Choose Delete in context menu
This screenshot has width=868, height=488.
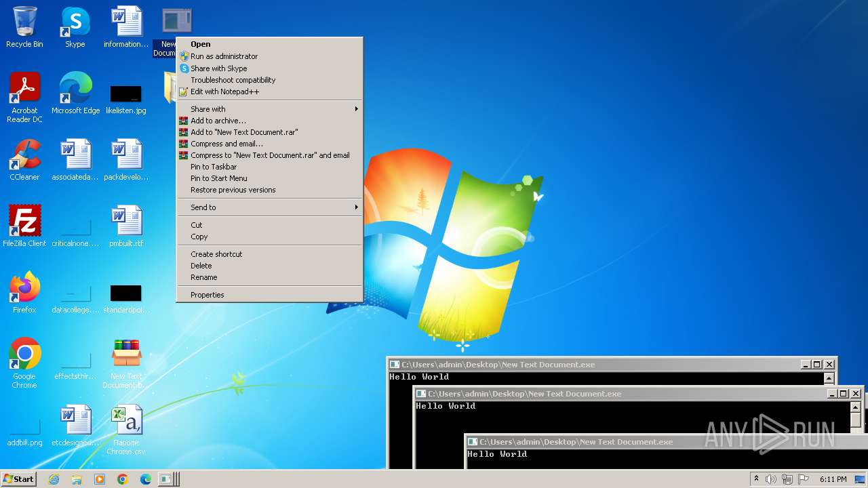pyautogui.click(x=270, y=266)
